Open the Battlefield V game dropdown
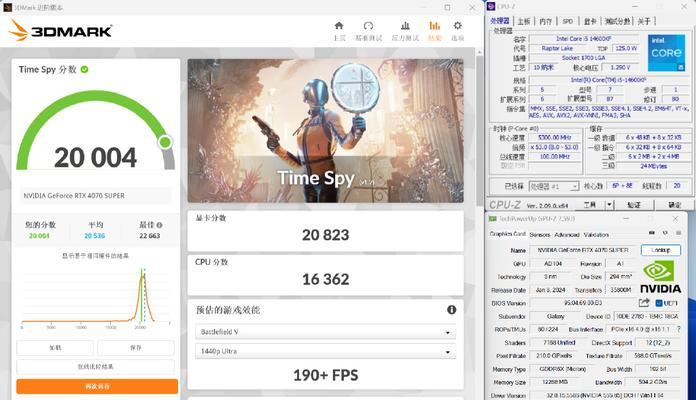The height and width of the screenshot is (400, 696). [x=325, y=332]
